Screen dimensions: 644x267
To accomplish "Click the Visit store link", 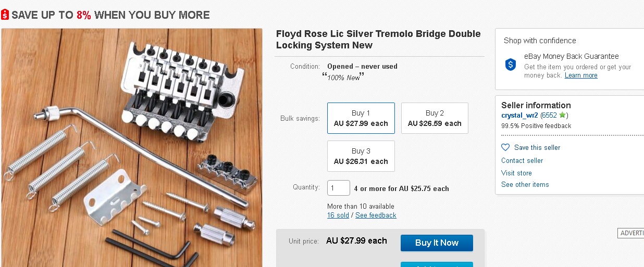I will pos(516,173).
